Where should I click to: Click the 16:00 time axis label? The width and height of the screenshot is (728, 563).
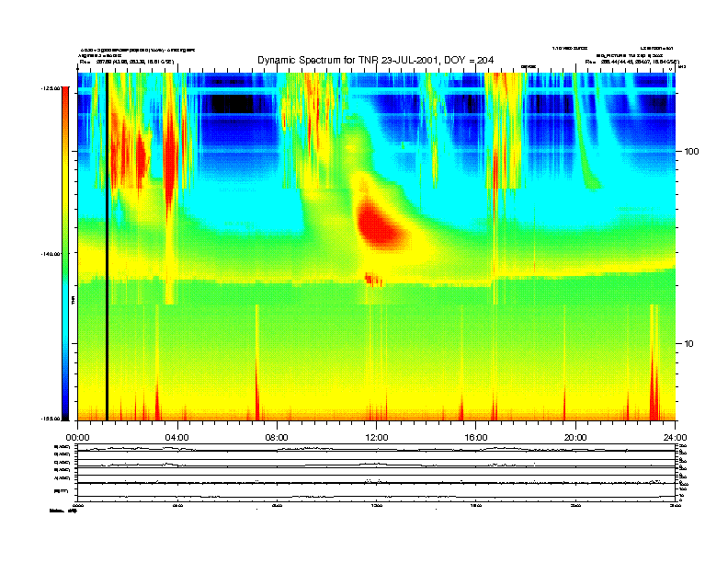click(476, 438)
